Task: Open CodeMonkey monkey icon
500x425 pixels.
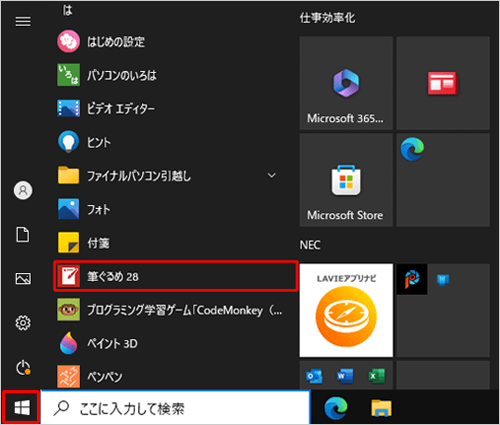Action: click(68, 310)
